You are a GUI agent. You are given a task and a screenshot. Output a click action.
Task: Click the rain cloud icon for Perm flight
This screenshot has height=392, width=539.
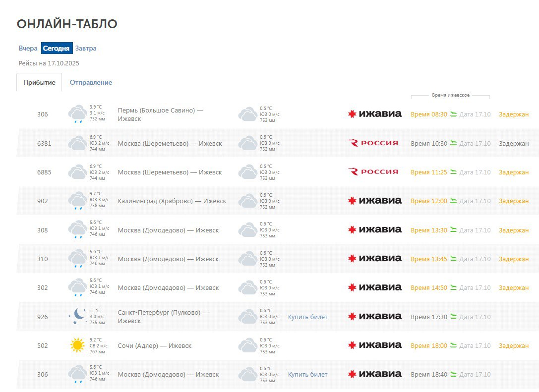(x=77, y=114)
